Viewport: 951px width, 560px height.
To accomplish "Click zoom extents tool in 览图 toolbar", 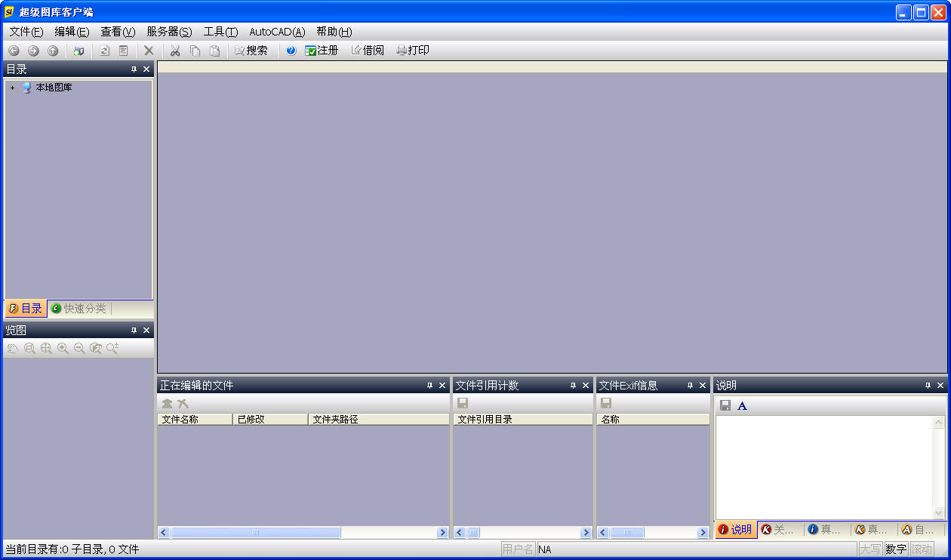I will click(46, 348).
